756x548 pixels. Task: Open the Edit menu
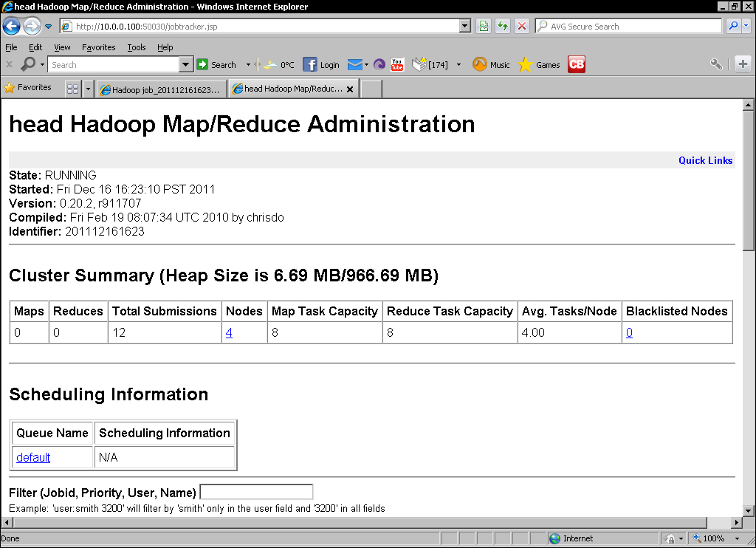point(35,47)
